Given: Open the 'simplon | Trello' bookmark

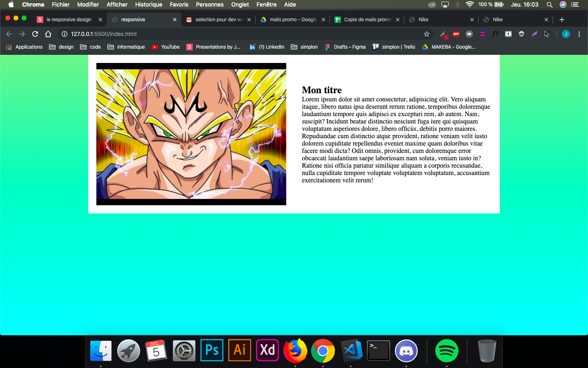Looking at the screenshot, I should [394, 47].
